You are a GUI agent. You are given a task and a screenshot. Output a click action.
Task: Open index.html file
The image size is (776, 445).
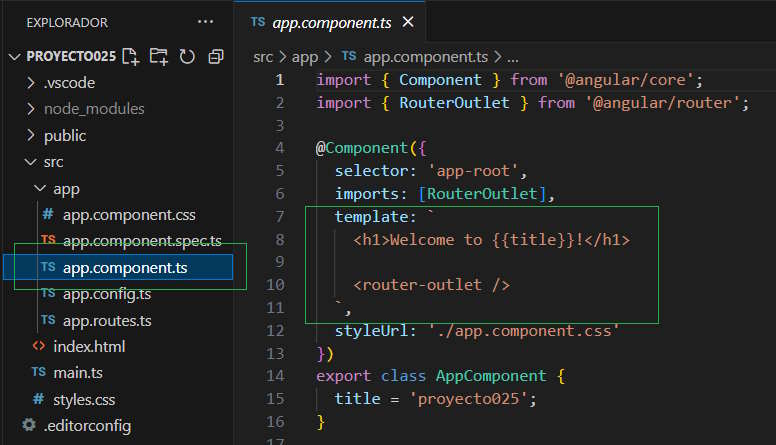[89, 346]
